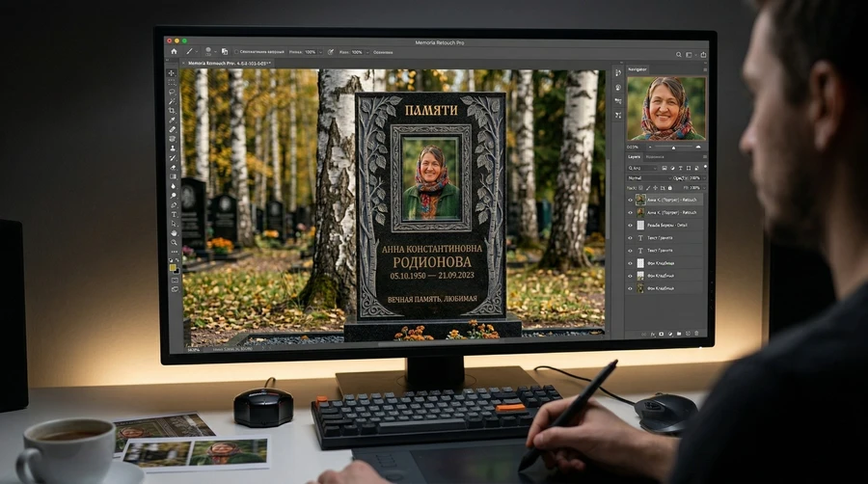The width and height of the screenshot is (868, 484).
Task: Click the Navigator portrait preview thumbnail
Action: pos(665,107)
